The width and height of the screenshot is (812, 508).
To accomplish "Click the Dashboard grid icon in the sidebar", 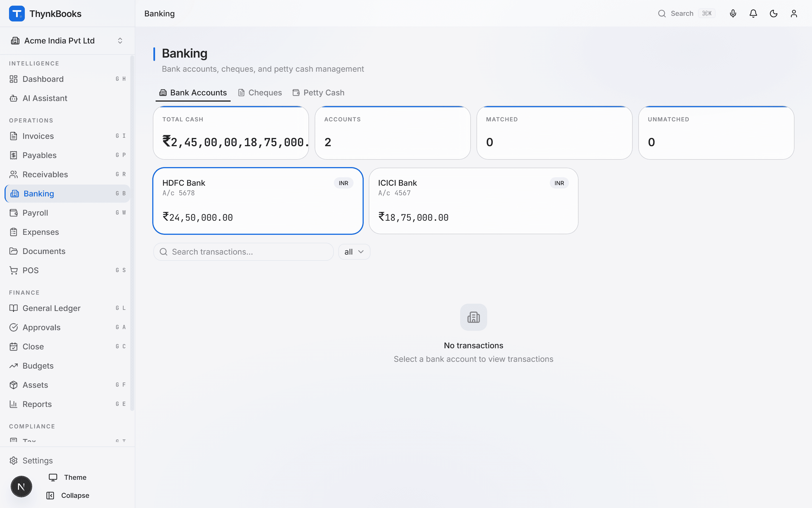I will click(x=14, y=79).
